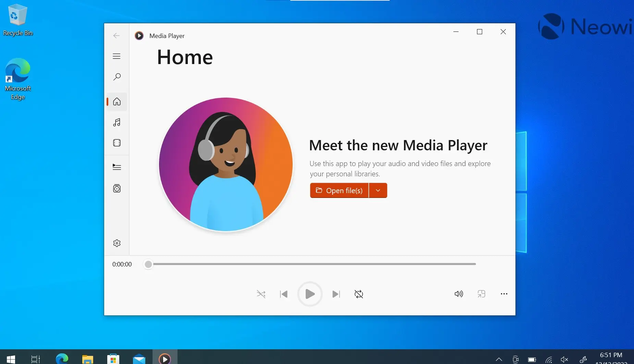Viewport: 634px width, 364px height.
Task: Open the volume control
Action: click(459, 294)
